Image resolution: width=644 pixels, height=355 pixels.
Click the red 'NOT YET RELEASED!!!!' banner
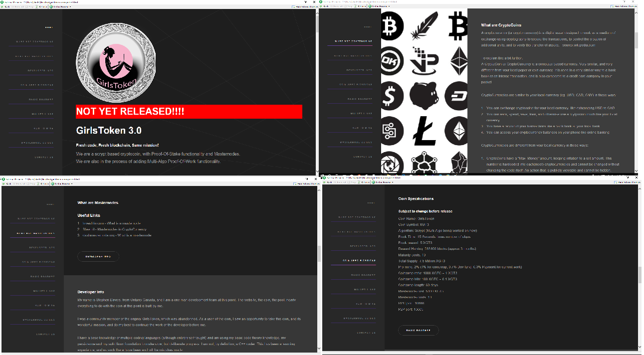click(189, 112)
